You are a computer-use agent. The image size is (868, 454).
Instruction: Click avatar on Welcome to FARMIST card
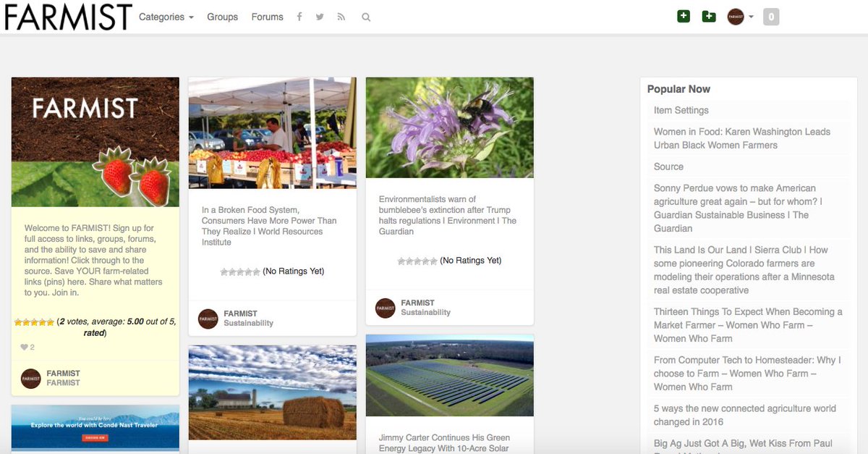31,378
